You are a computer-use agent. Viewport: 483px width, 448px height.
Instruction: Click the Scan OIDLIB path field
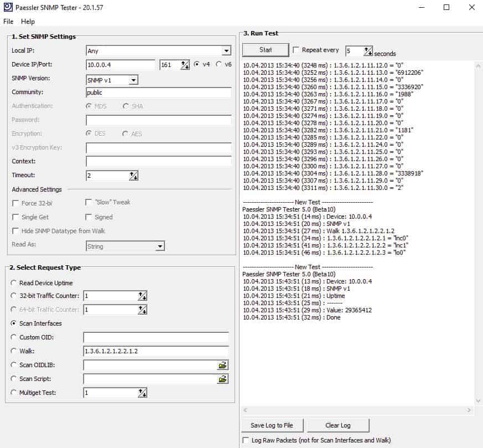coord(150,365)
